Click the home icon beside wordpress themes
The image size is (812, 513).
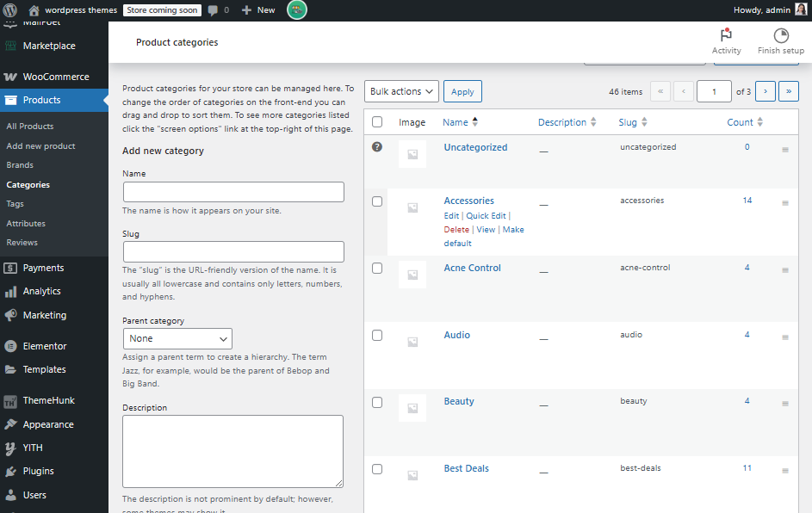point(34,9)
